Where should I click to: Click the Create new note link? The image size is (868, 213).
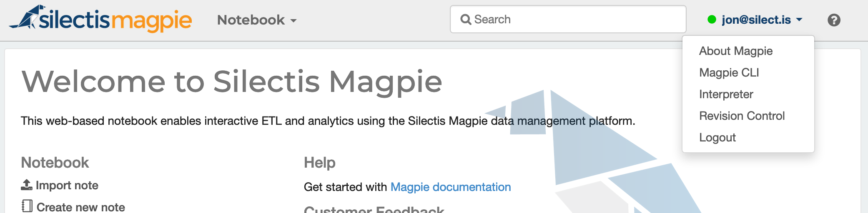81,207
